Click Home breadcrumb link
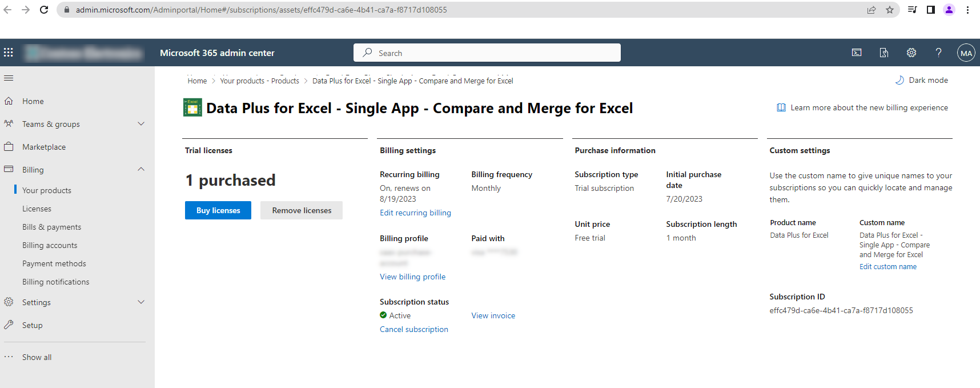Screen dimensions: 980x388 click(x=197, y=81)
